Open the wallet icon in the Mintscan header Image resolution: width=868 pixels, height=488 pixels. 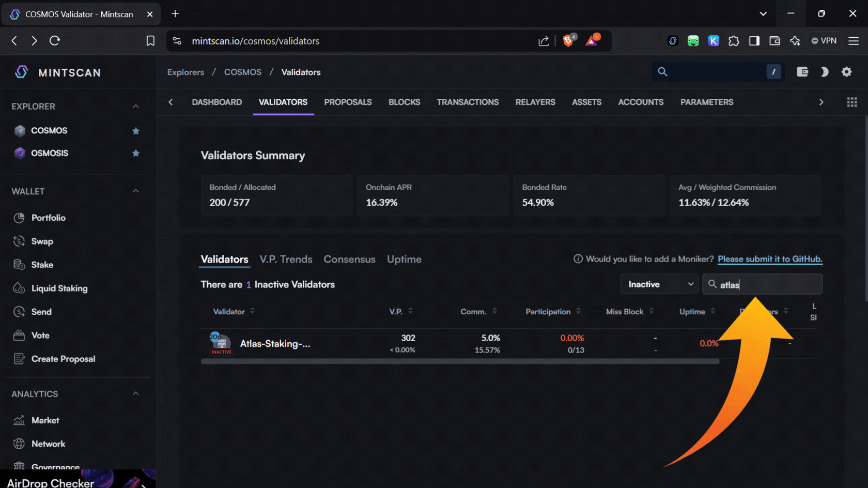(802, 72)
